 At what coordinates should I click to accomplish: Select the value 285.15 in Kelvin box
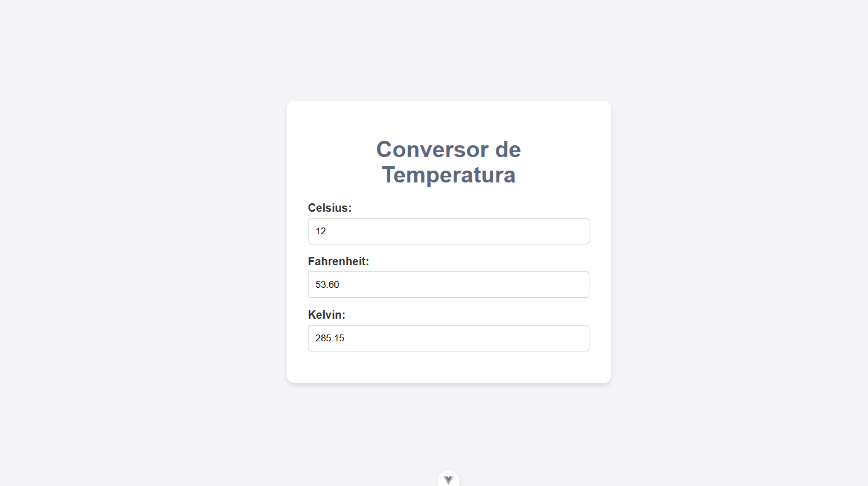click(x=329, y=338)
